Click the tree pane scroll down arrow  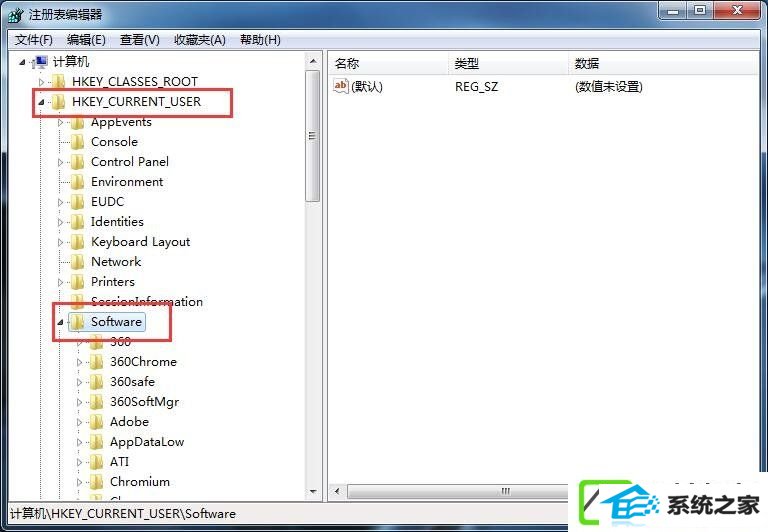[x=313, y=491]
